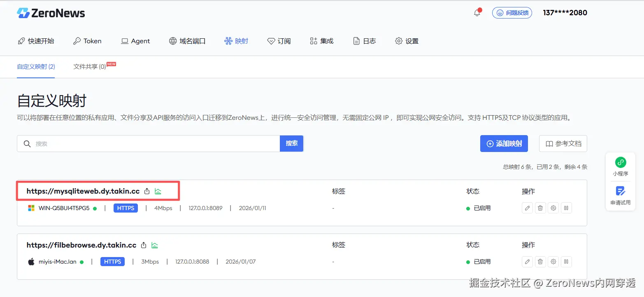644x297 pixels.
Task: Click the 4Mbps bandwidth value
Action: click(163, 208)
